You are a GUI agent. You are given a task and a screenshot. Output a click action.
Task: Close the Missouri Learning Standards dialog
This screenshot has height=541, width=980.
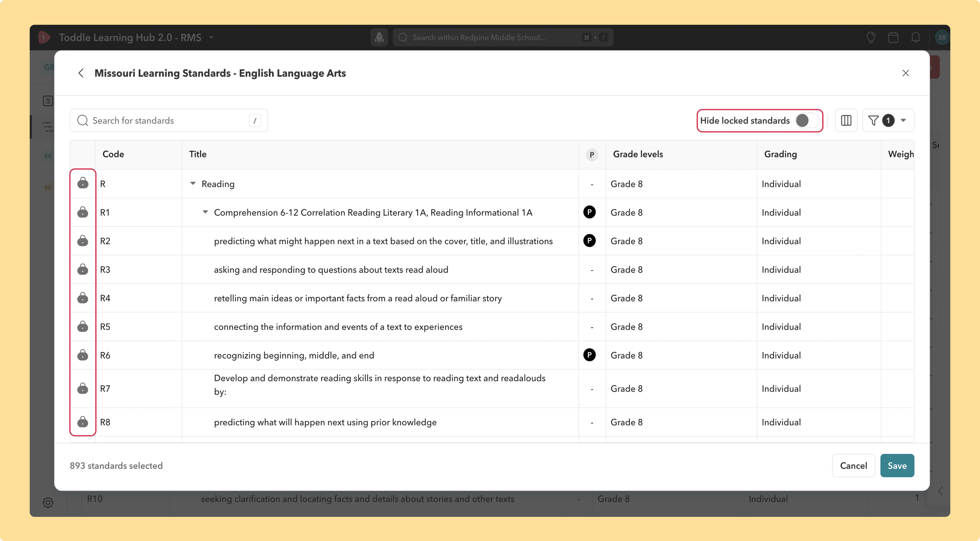(905, 73)
